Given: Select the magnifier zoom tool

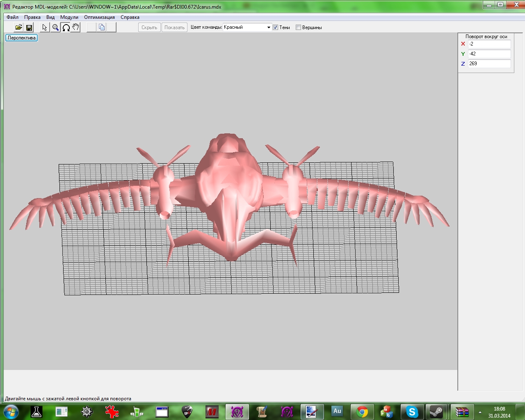Looking at the screenshot, I should coord(55,27).
